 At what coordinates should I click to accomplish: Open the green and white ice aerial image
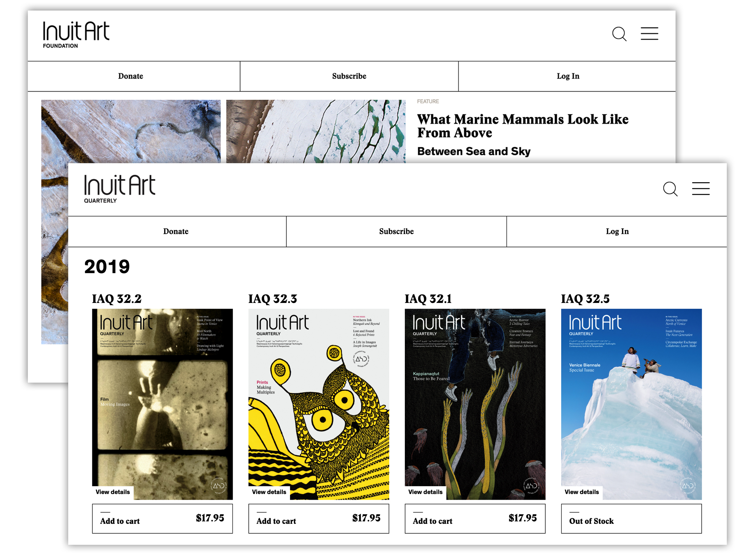[316, 131]
